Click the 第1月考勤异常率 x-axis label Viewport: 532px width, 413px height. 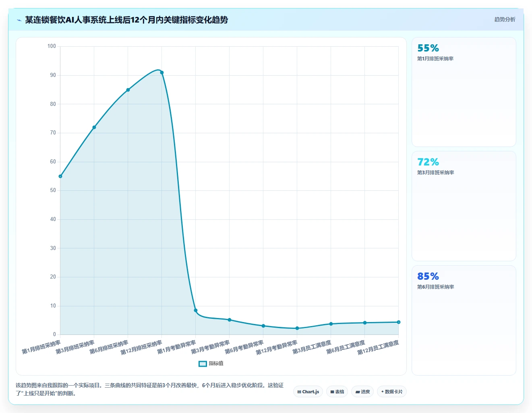tap(176, 347)
